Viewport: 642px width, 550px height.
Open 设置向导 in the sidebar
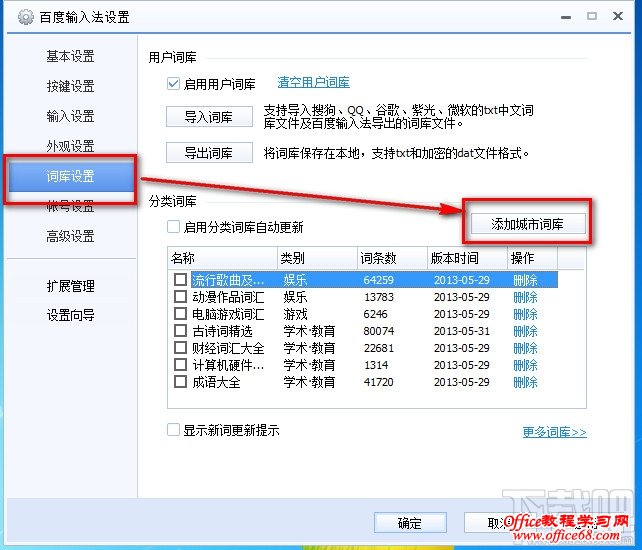pyautogui.click(x=70, y=315)
